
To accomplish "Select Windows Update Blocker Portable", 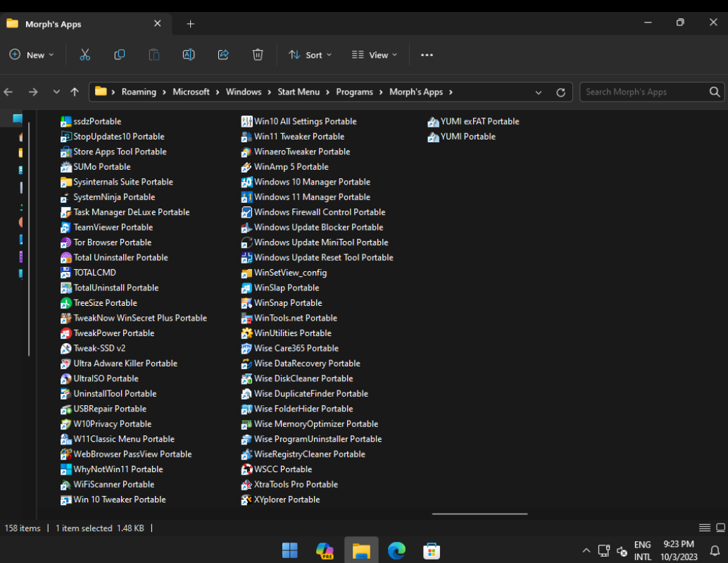I will [x=313, y=227].
